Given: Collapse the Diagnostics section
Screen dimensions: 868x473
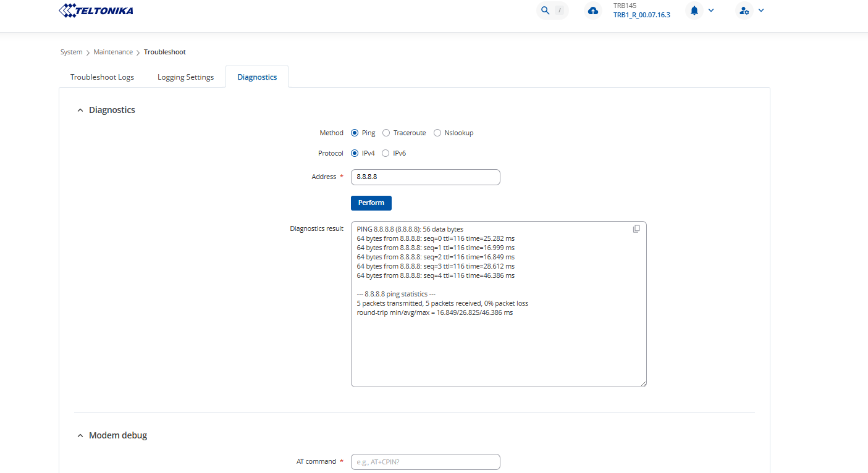Looking at the screenshot, I should click(80, 111).
